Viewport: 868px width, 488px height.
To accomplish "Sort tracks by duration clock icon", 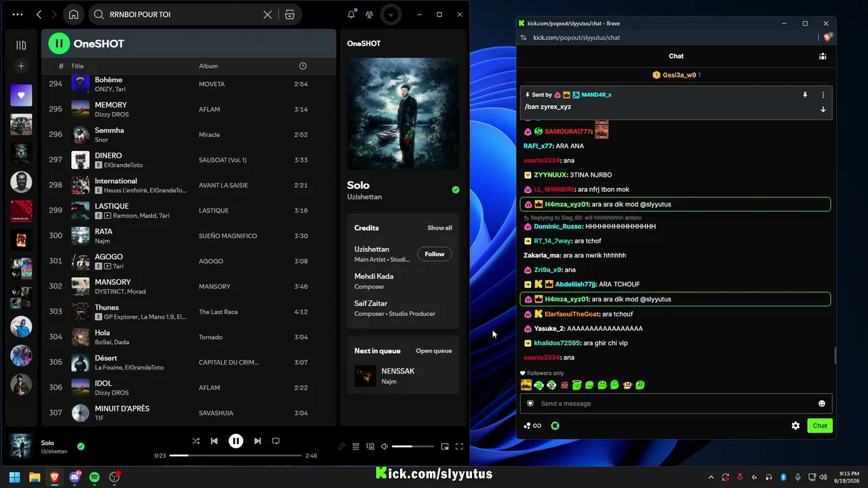I will [x=302, y=66].
